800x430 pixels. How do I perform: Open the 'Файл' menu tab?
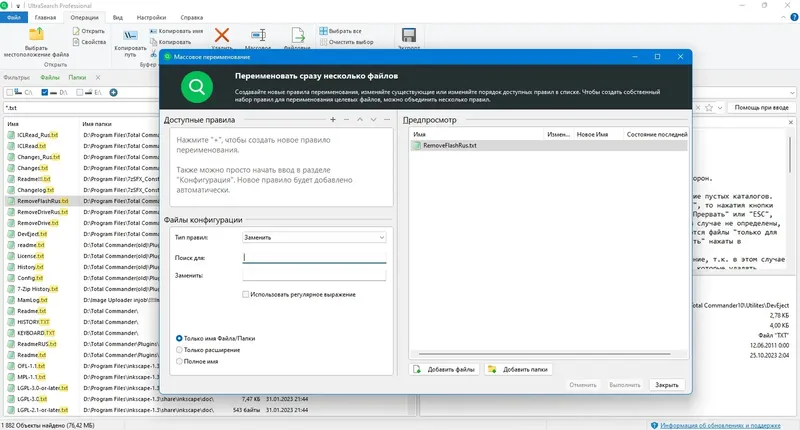click(x=14, y=17)
